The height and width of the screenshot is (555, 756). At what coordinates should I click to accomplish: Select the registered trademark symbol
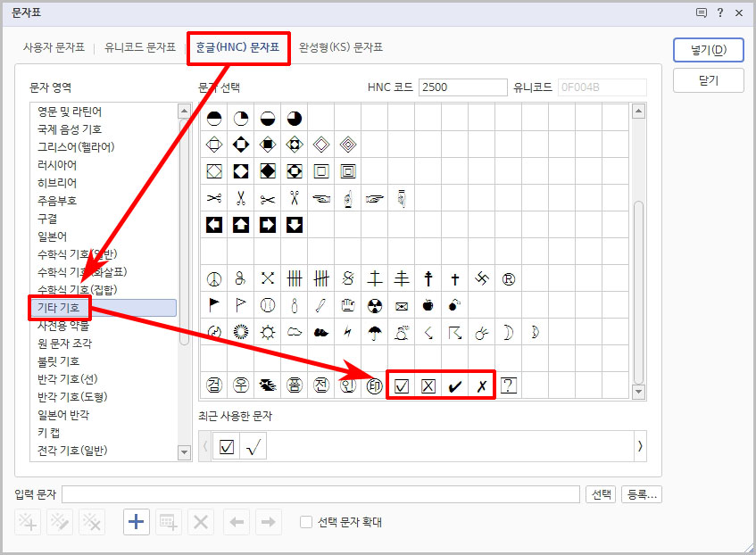pos(508,277)
